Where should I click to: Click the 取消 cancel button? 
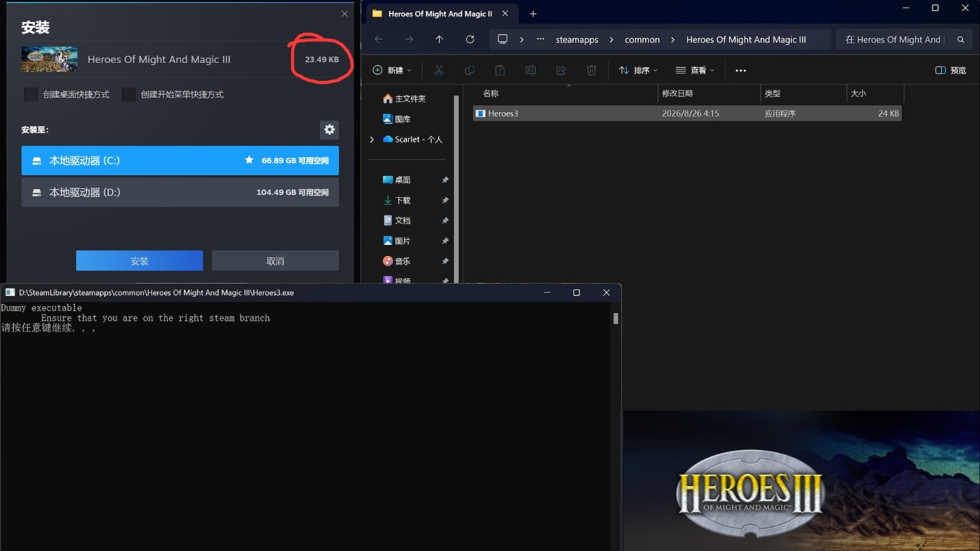click(x=275, y=261)
